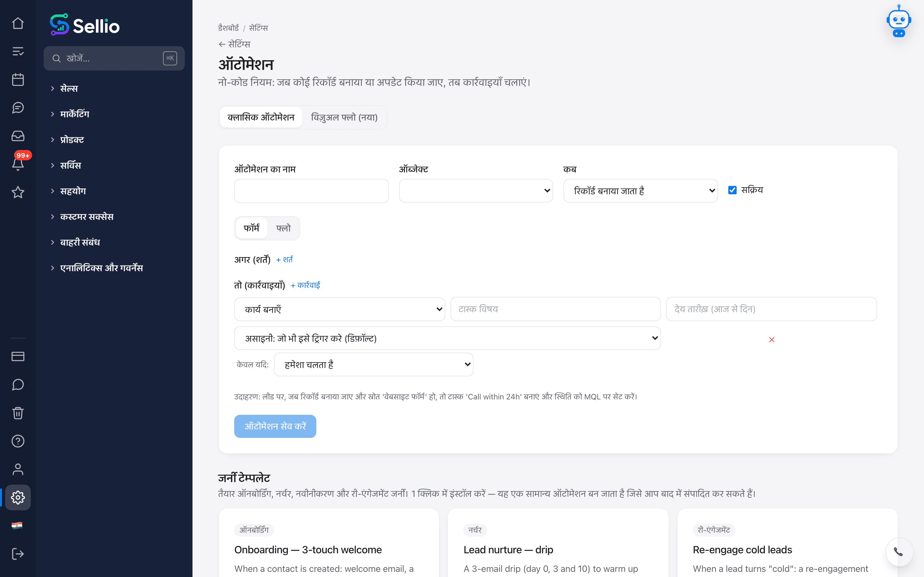The height and width of the screenshot is (577, 924).
Task: Open the ऑब्जेक्ट dropdown
Action: coord(476,190)
